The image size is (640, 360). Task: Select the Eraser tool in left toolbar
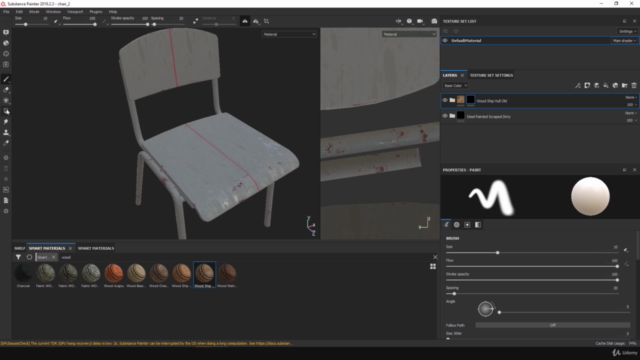point(6,90)
